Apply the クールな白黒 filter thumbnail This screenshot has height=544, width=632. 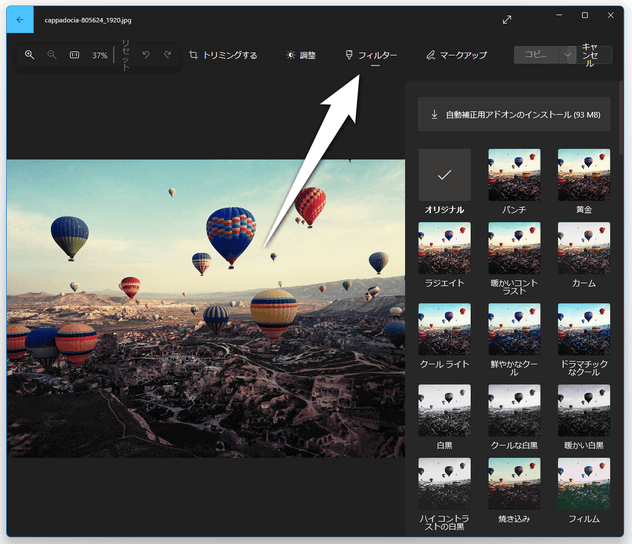pos(514,410)
